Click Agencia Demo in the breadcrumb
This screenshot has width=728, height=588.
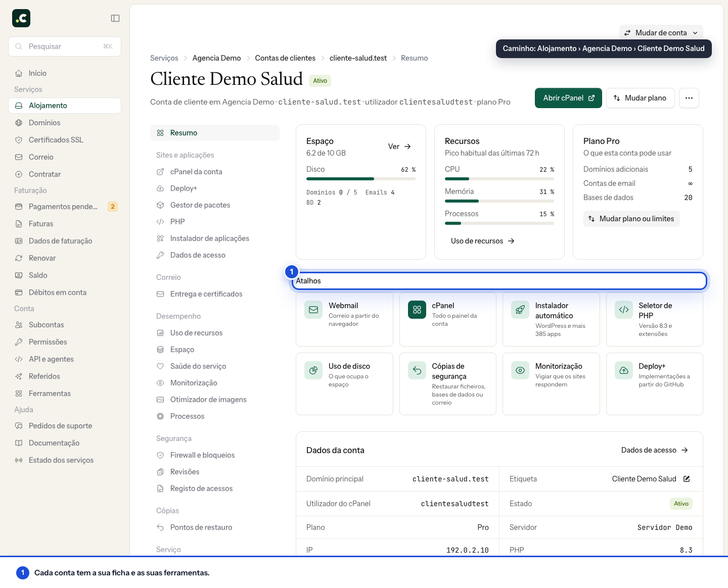216,58
